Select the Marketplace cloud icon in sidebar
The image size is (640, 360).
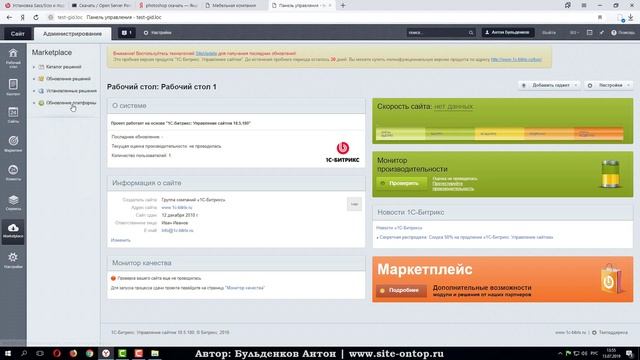click(x=13, y=228)
